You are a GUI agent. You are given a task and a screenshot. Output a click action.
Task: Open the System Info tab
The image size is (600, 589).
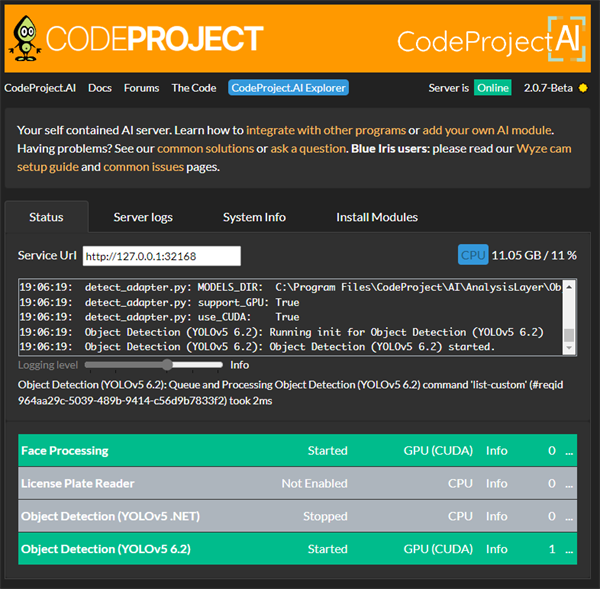coord(254,217)
